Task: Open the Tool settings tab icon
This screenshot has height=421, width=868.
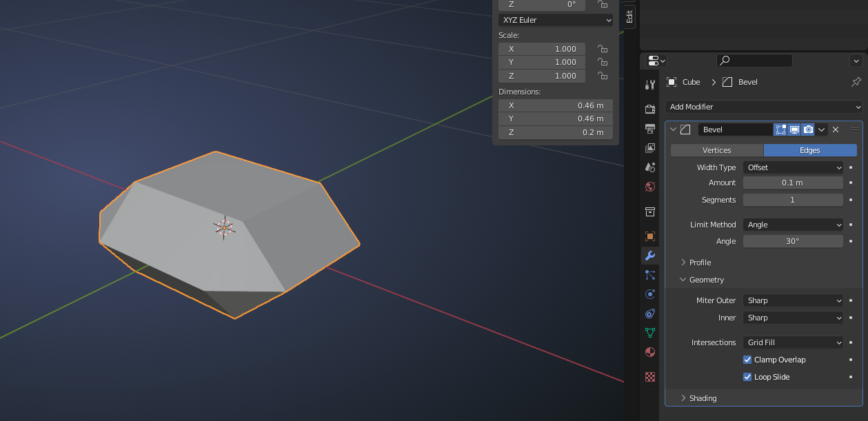Action: pos(649,85)
